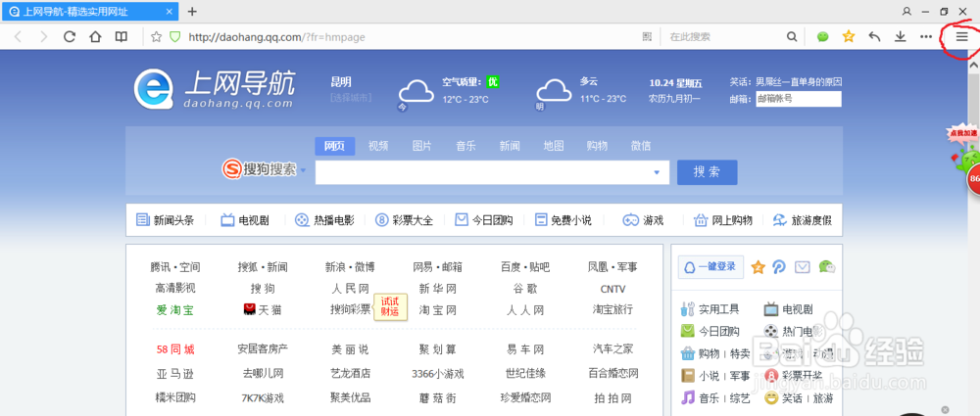Click the user account icon
The image size is (980, 416).
click(x=906, y=11)
